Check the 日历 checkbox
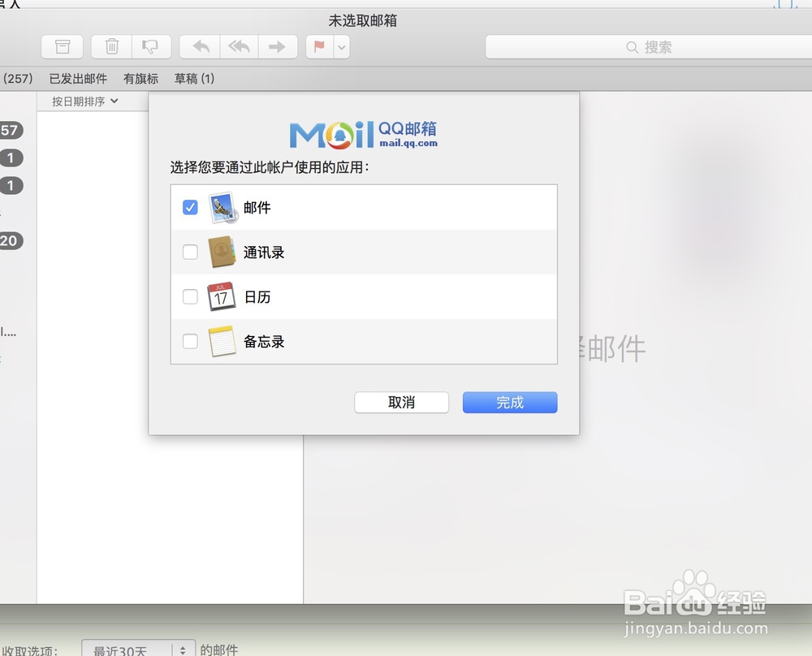The height and width of the screenshot is (656, 812). click(190, 296)
